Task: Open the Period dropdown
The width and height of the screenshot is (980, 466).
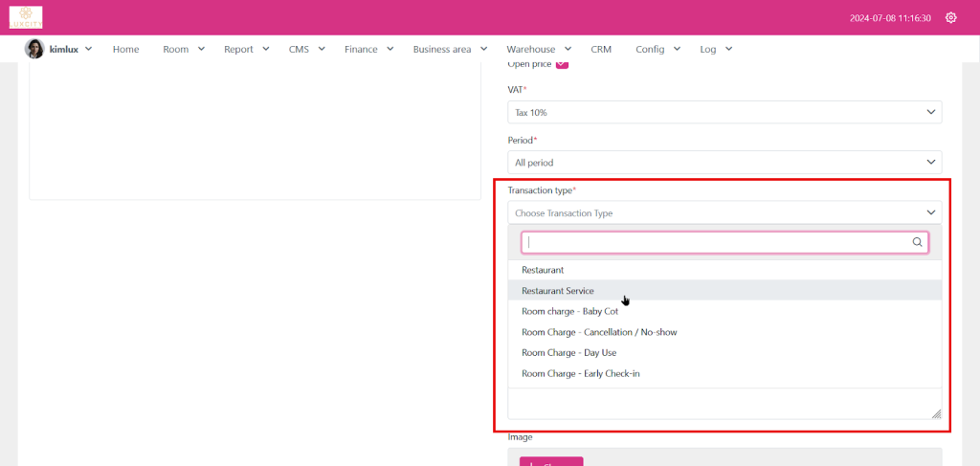Action: pos(724,163)
